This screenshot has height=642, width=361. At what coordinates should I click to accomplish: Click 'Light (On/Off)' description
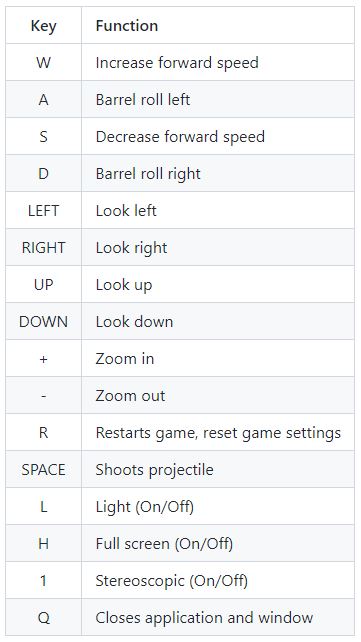(144, 507)
